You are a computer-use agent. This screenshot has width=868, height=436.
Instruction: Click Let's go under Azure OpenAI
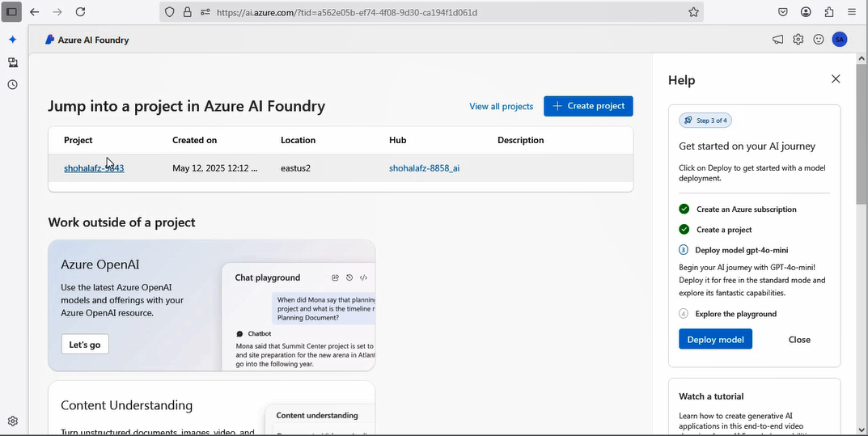(x=85, y=344)
